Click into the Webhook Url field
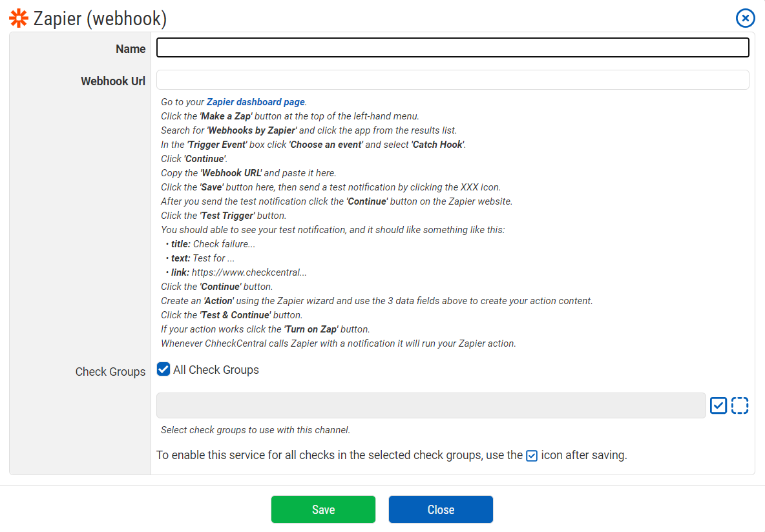 452,80
